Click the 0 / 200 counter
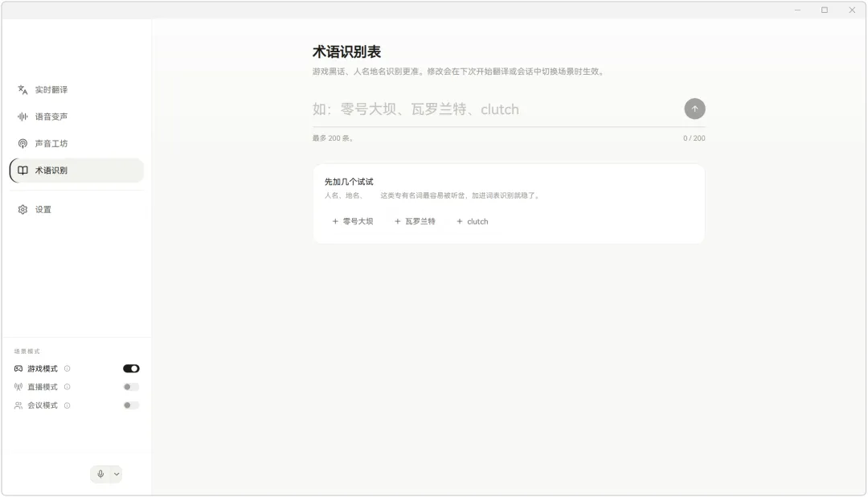868x497 pixels. [694, 138]
